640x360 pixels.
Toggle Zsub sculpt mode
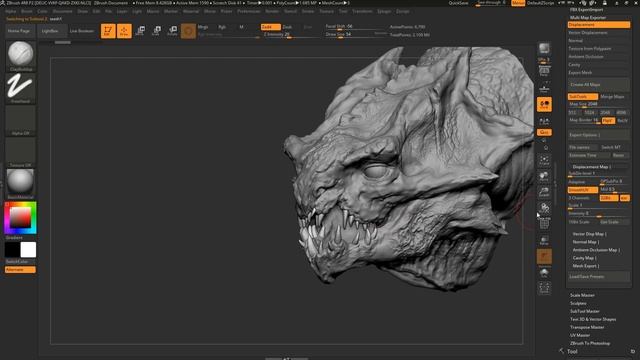tap(287, 27)
